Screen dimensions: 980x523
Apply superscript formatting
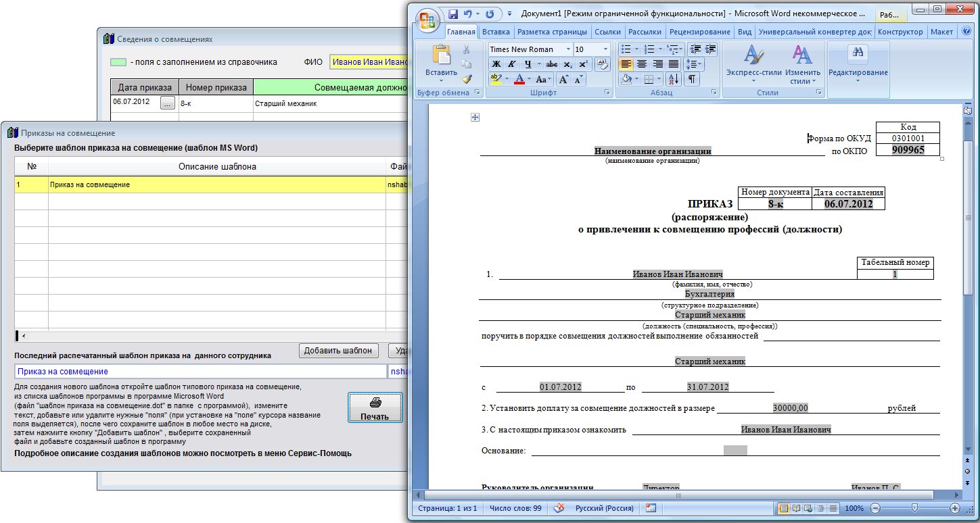(x=583, y=64)
